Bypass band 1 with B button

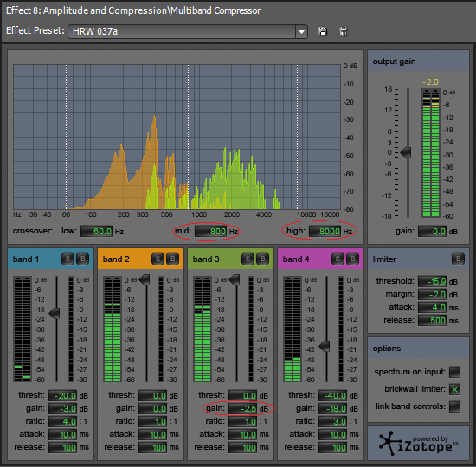tap(82, 259)
